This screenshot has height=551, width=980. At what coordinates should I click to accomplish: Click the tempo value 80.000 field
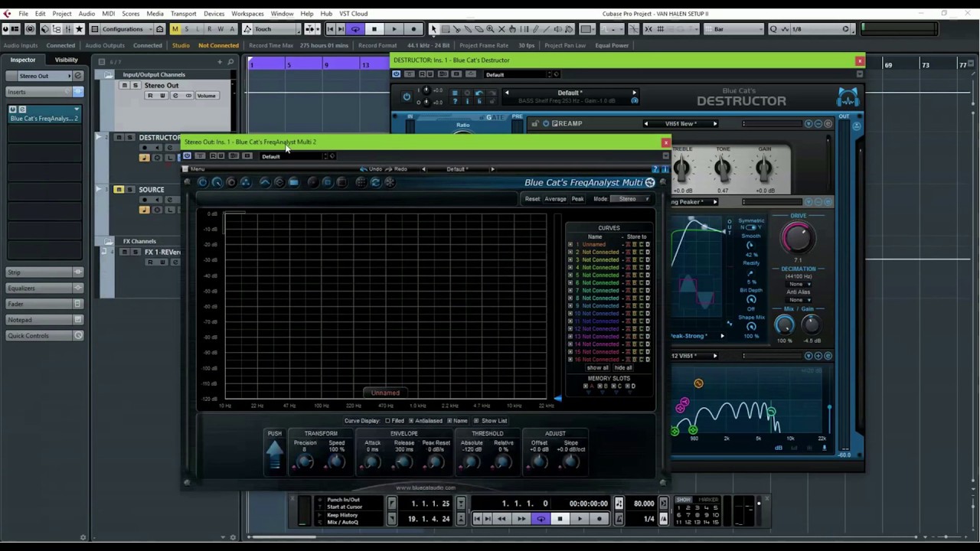tap(644, 504)
